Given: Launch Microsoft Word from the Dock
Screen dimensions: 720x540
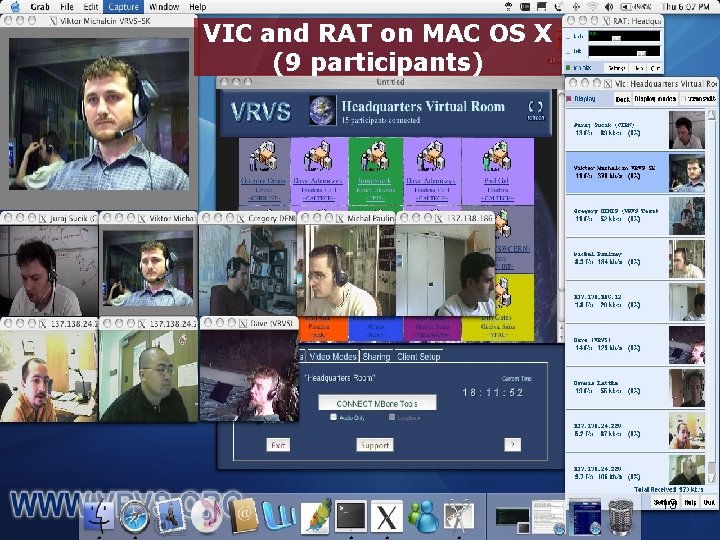Looking at the screenshot, I should pos(279,517).
